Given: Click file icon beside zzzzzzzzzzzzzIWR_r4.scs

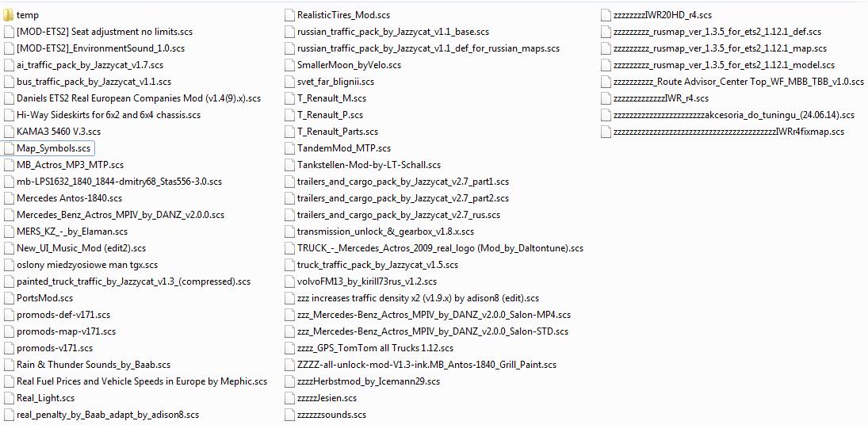Looking at the screenshot, I should (x=605, y=98).
